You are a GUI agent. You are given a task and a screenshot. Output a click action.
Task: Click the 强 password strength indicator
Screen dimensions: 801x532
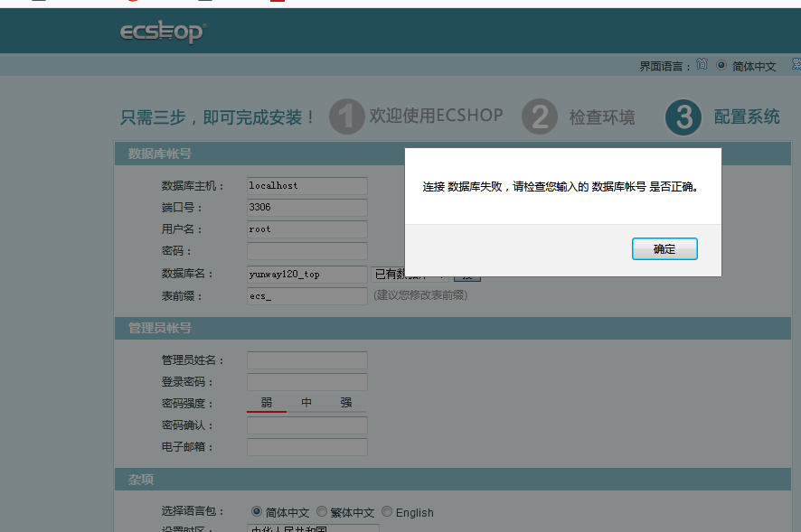[x=346, y=402]
